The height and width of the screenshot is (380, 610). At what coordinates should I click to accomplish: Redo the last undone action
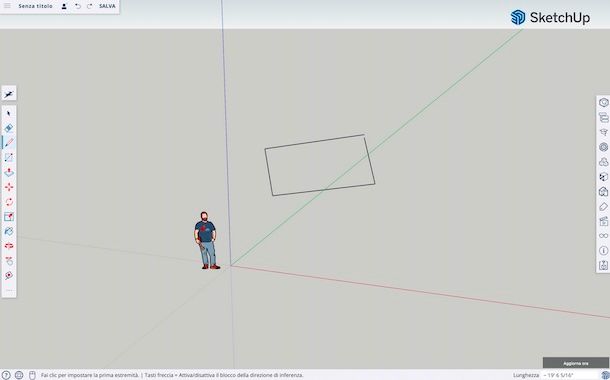tap(89, 6)
